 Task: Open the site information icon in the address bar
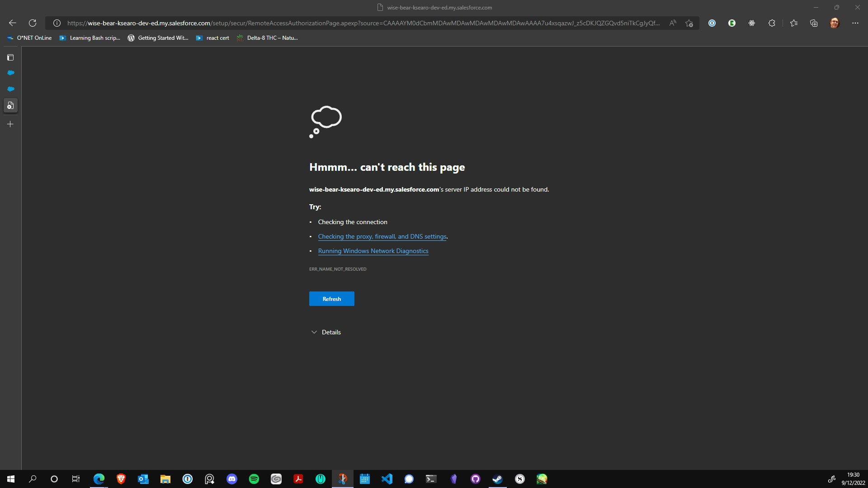[57, 23]
